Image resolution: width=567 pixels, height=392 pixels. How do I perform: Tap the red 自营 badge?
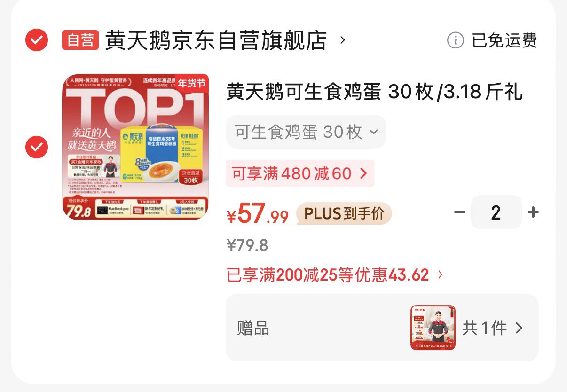(x=80, y=40)
